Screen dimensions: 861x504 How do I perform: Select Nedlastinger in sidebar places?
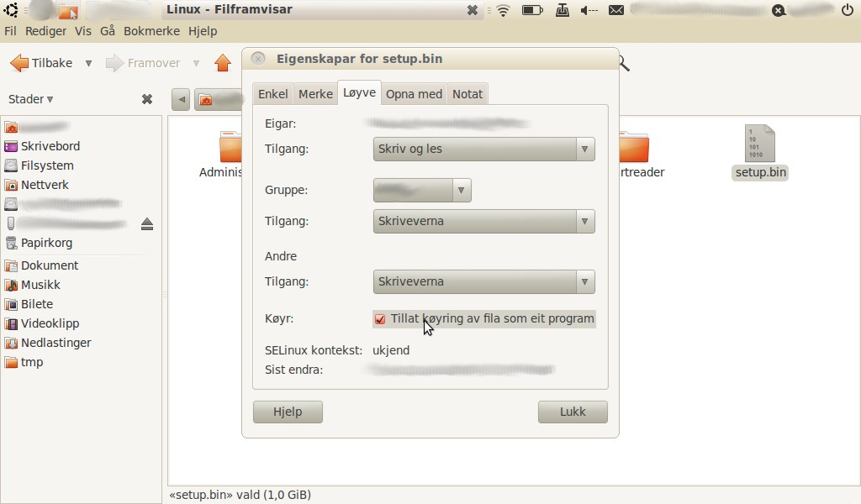pos(55,343)
